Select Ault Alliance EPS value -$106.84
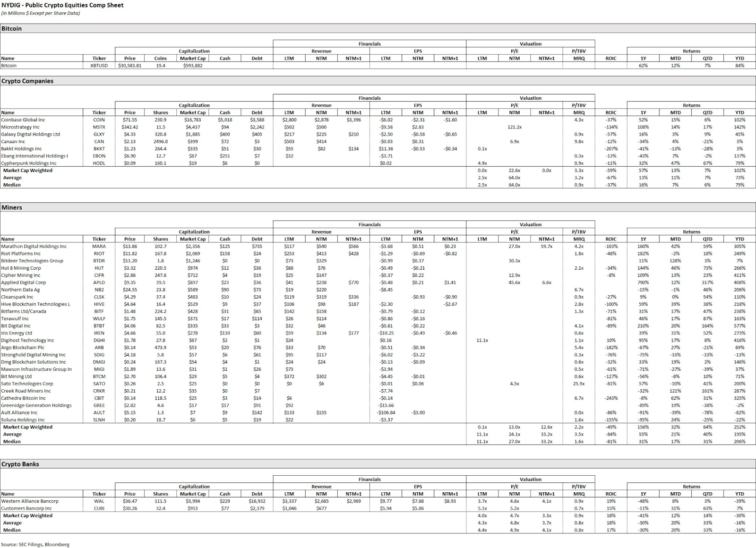 click(386, 412)
